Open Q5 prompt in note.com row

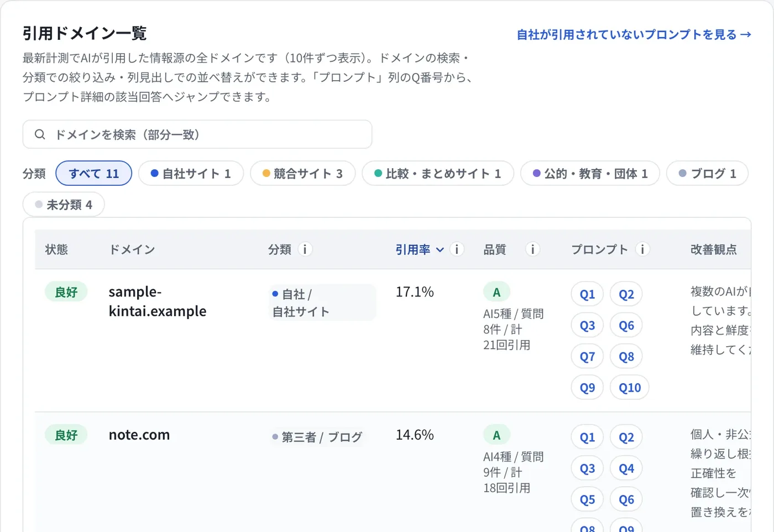[x=587, y=499]
